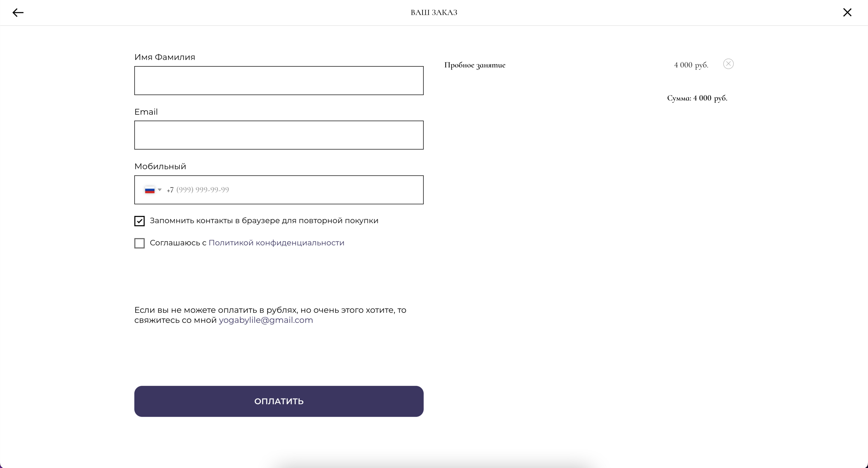Remove Пробное занятие from the order
Viewport: 868px width, 468px height.
coord(728,64)
